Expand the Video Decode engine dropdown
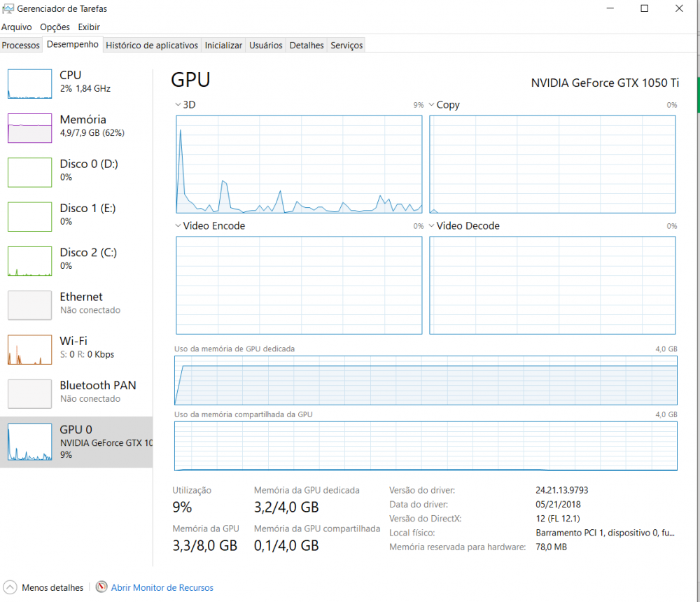 click(x=432, y=226)
